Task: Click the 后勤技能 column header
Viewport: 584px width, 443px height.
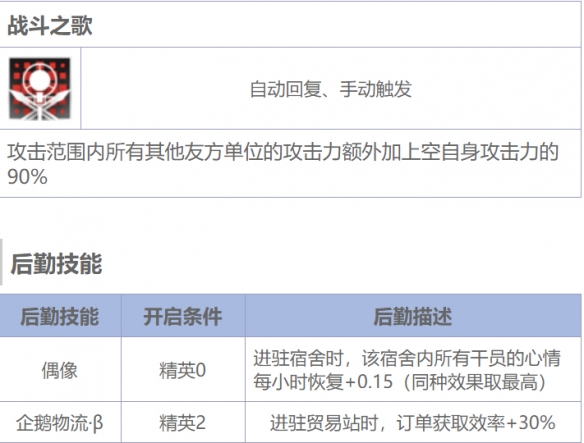Action: pyautogui.click(x=60, y=316)
